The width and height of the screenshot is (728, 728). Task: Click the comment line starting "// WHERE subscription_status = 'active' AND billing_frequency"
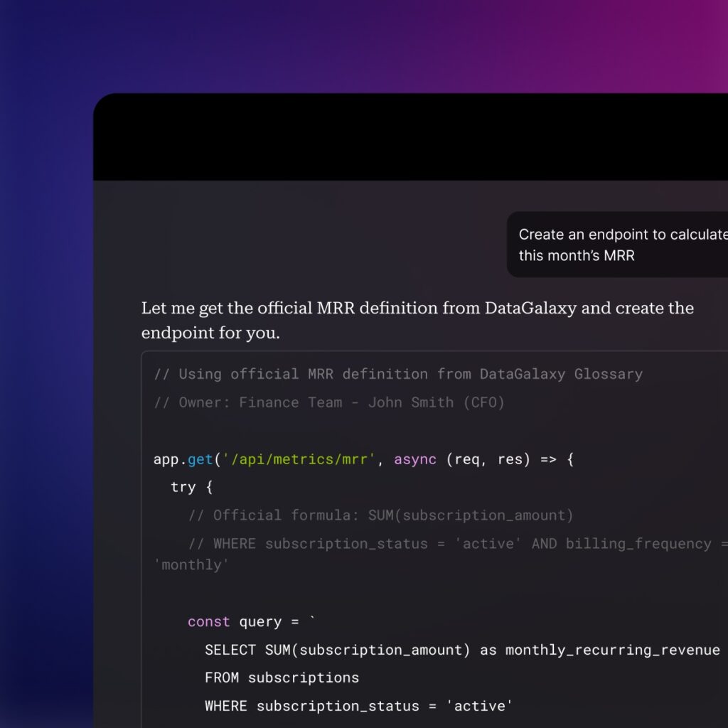441,554
